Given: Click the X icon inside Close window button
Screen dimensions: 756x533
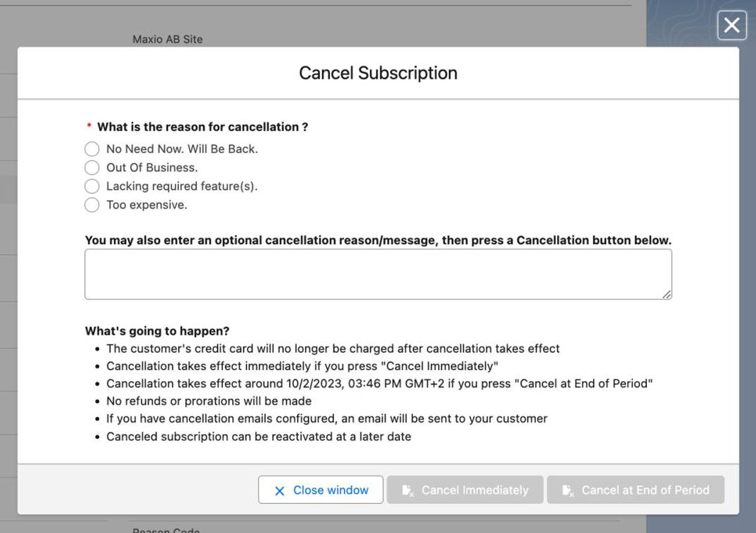Looking at the screenshot, I should tap(279, 489).
